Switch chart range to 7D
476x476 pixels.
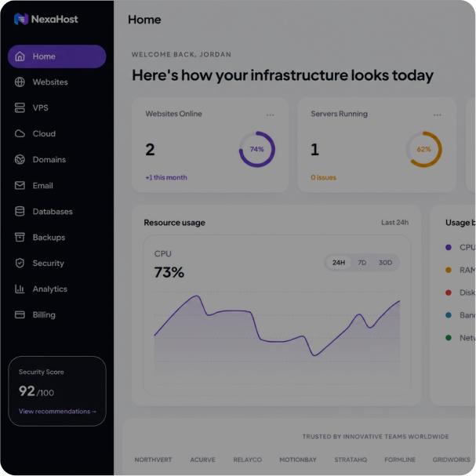[x=362, y=263]
